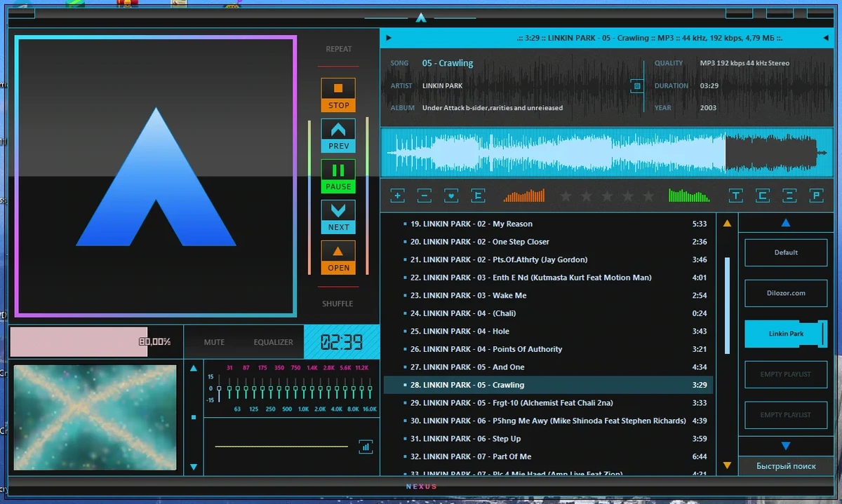This screenshot has width=842, height=504.
Task: Skip to next track with NEXT
Action: 338,217
